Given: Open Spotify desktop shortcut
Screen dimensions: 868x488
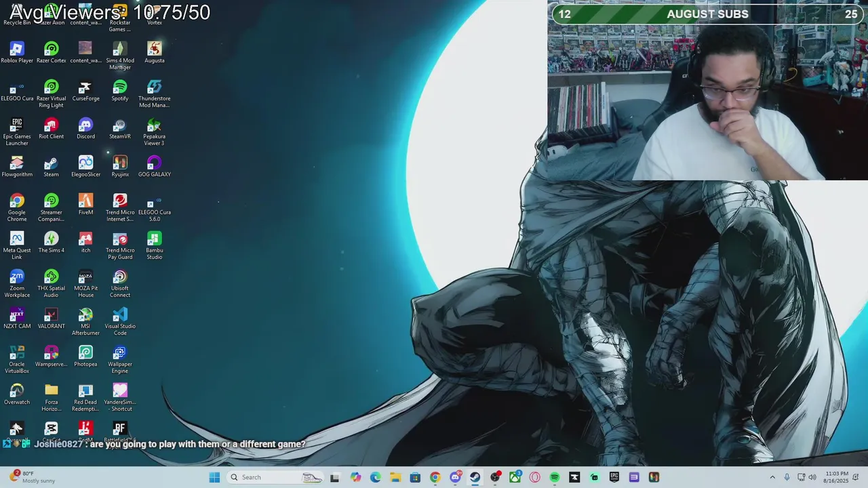Looking at the screenshot, I should [x=120, y=91].
